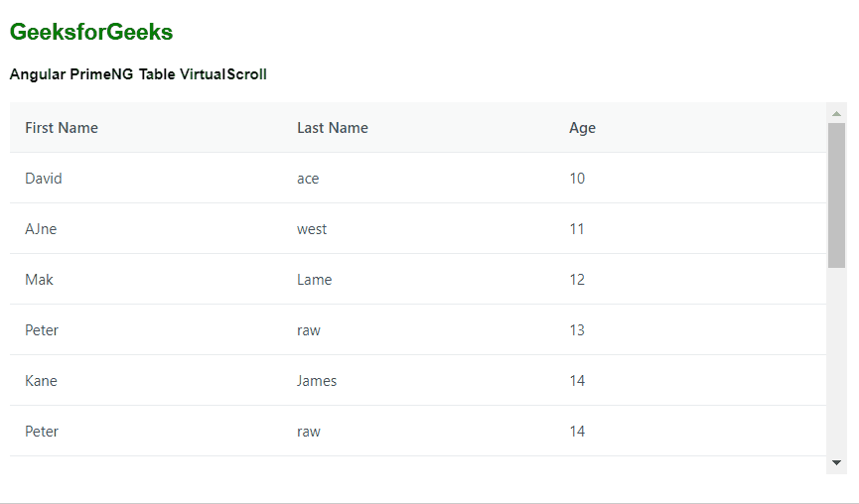Screen dimensions: 859x504
Task: Click the scrollbar down arrow
Action: 836,462
